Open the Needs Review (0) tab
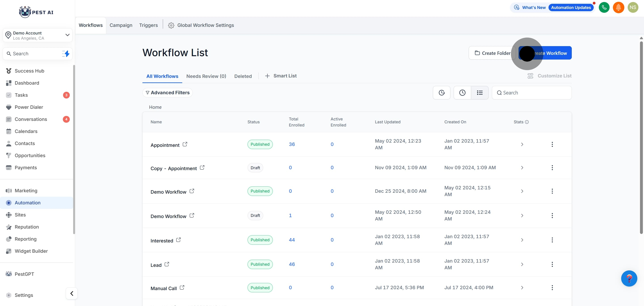Viewport: 644px width, 306px height. tap(206, 76)
